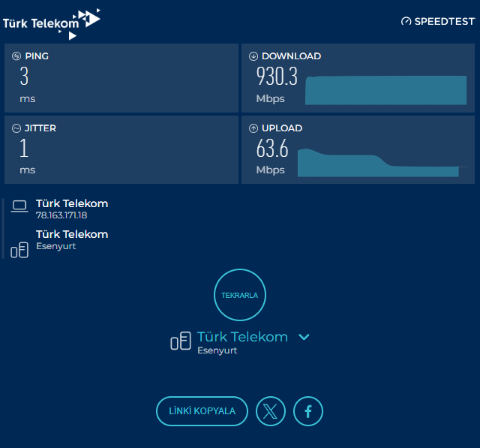The width and height of the screenshot is (480, 448).
Task: Share result on X
Action: click(x=271, y=411)
